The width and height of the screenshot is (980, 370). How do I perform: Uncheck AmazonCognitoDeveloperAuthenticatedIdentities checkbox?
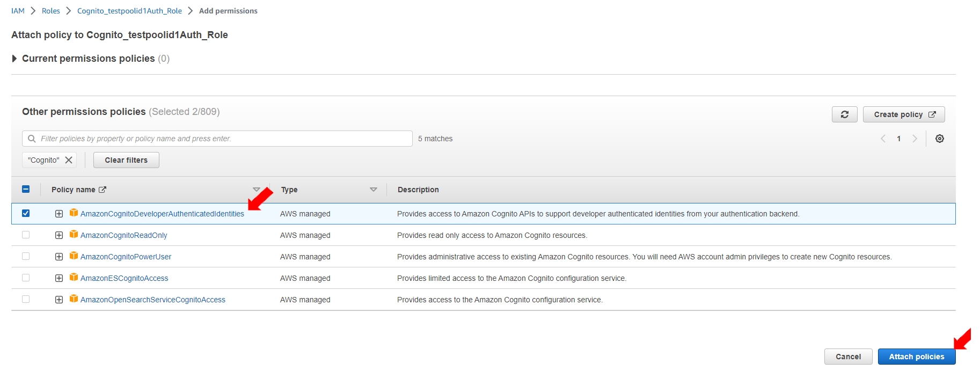(x=26, y=213)
